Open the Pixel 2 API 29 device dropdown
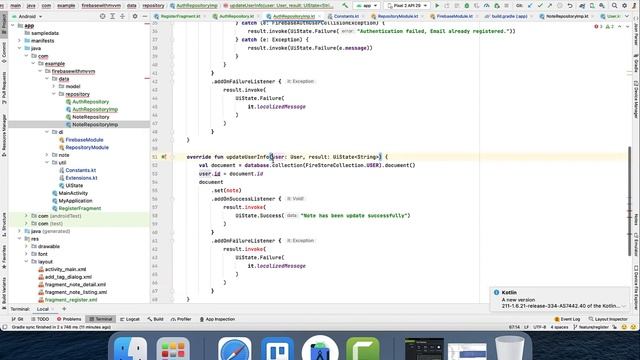The height and width of the screenshot is (360, 640). point(407,6)
